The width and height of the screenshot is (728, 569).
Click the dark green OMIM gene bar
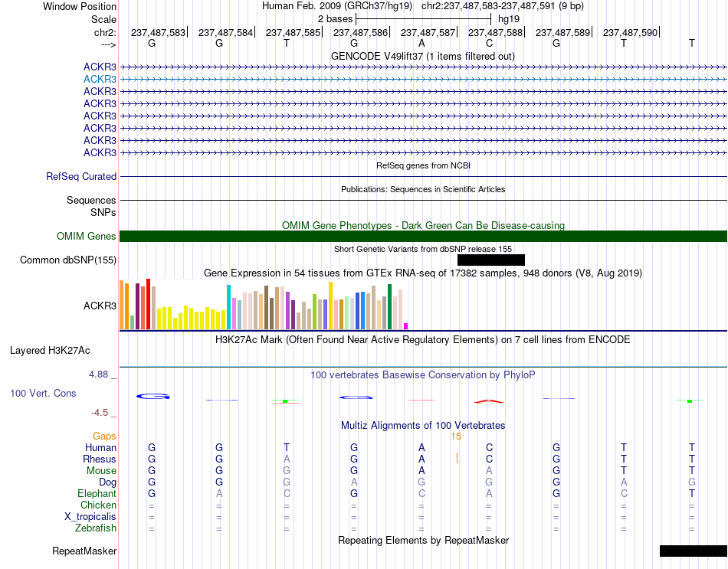[423, 236]
